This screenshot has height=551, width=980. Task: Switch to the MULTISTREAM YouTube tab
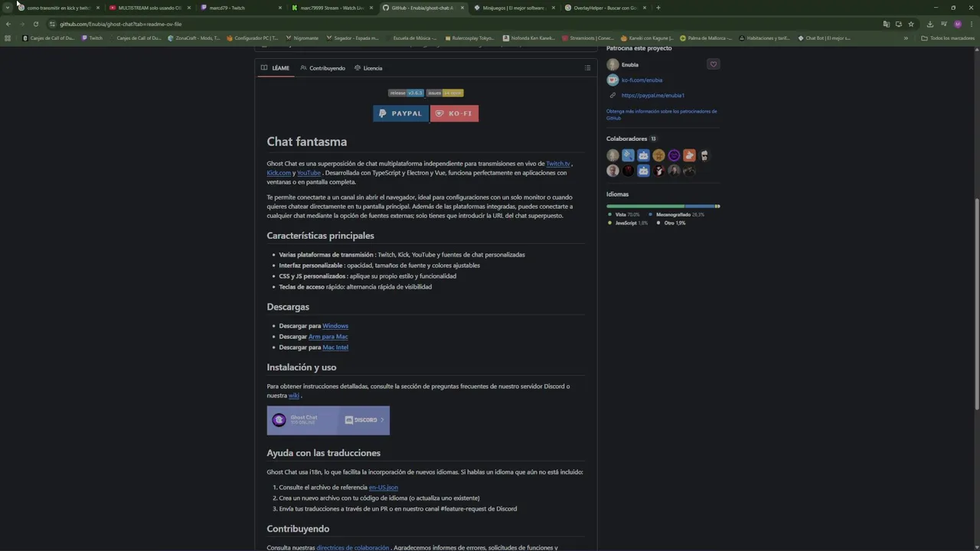tap(149, 8)
